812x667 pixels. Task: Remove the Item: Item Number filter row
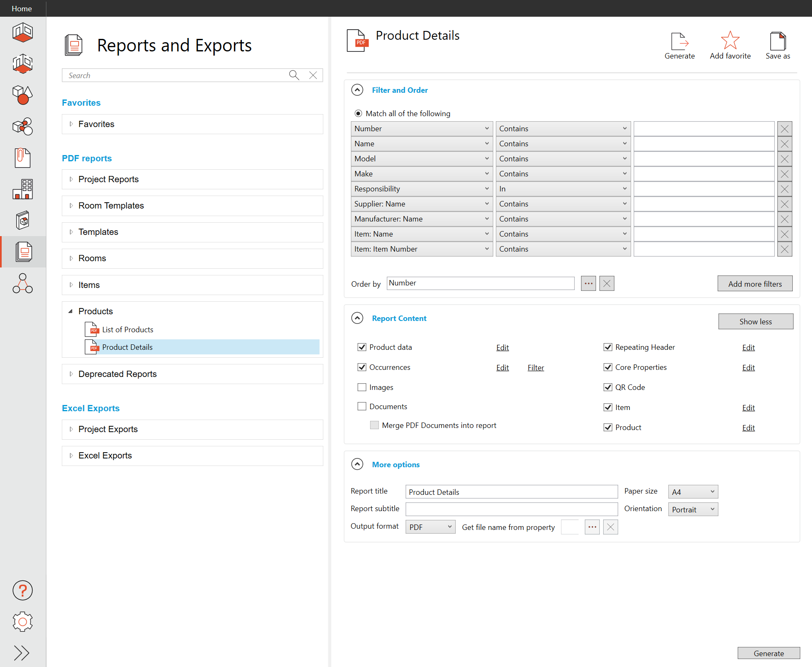784,249
